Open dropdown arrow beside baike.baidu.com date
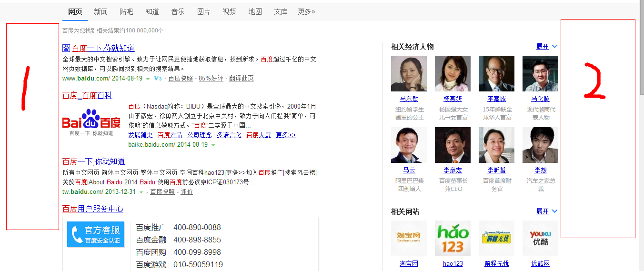Screen dimensions: 644x271 [x=213, y=145]
